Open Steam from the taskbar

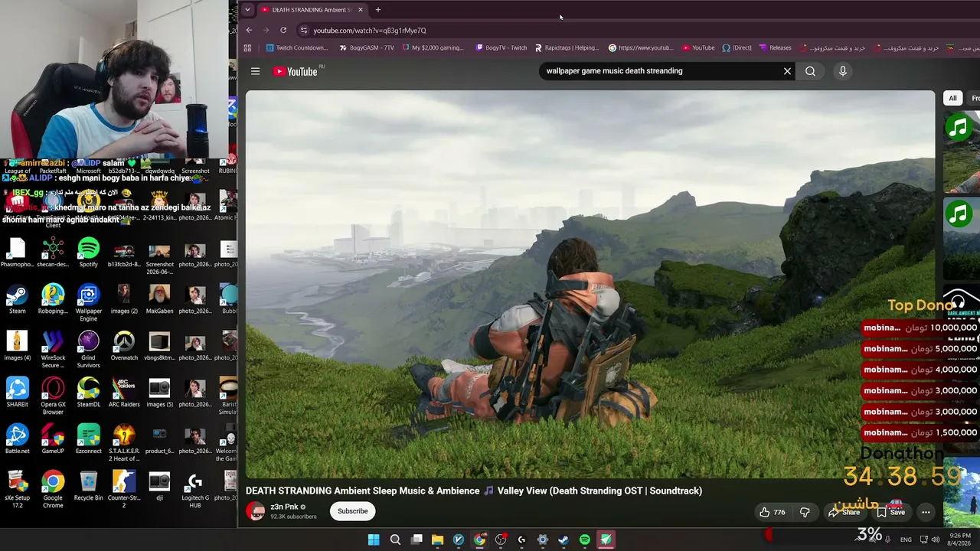pos(563,540)
